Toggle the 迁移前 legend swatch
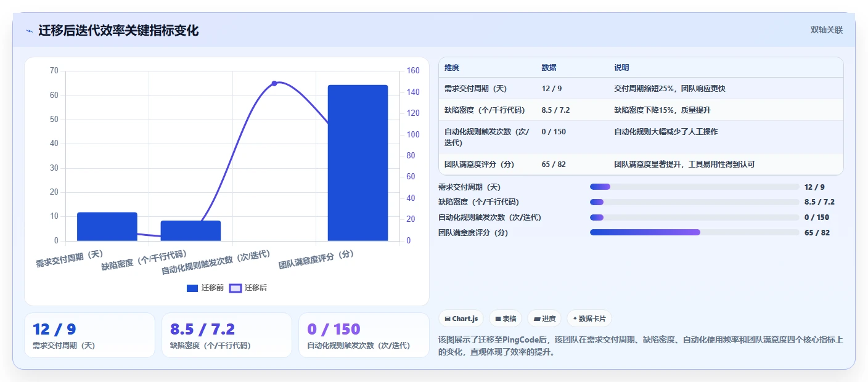 point(192,288)
